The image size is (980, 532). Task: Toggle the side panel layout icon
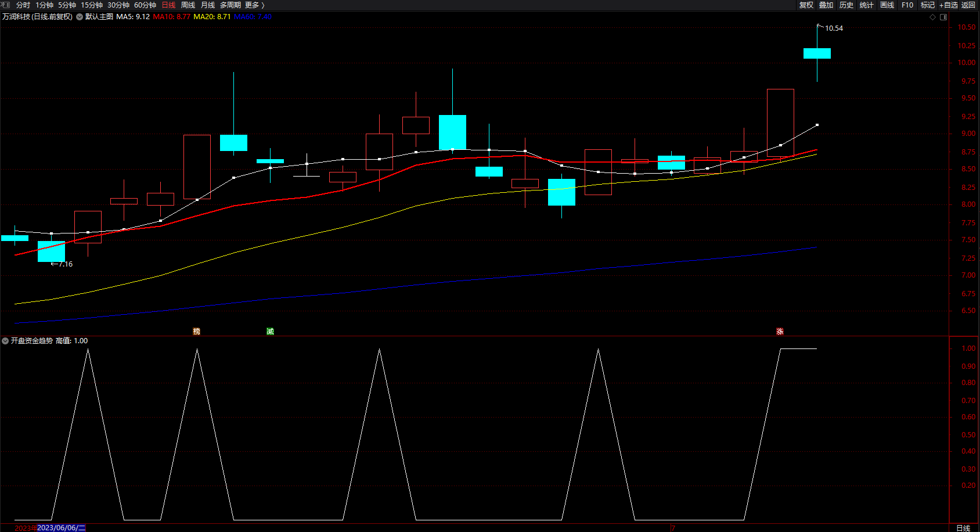tap(943, 17)
